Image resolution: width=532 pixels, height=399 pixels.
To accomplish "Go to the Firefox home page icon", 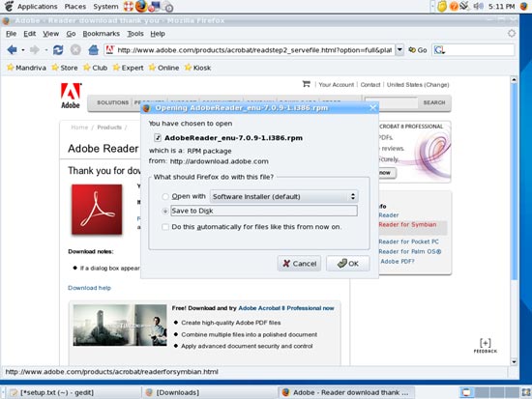I will click(93, 50).
